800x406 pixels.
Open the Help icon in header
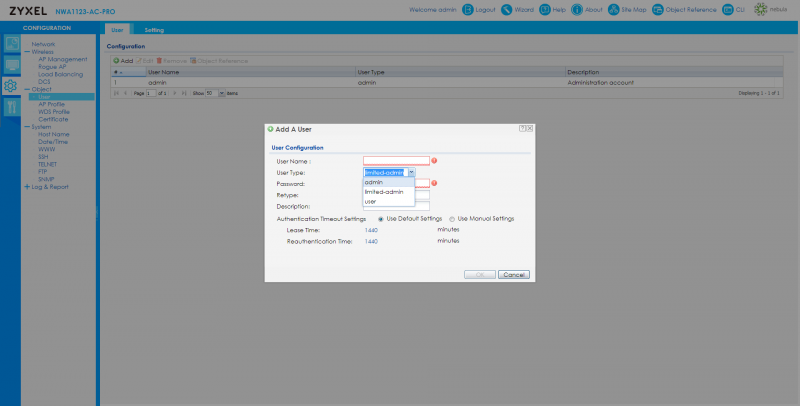[x=545, y=10]
